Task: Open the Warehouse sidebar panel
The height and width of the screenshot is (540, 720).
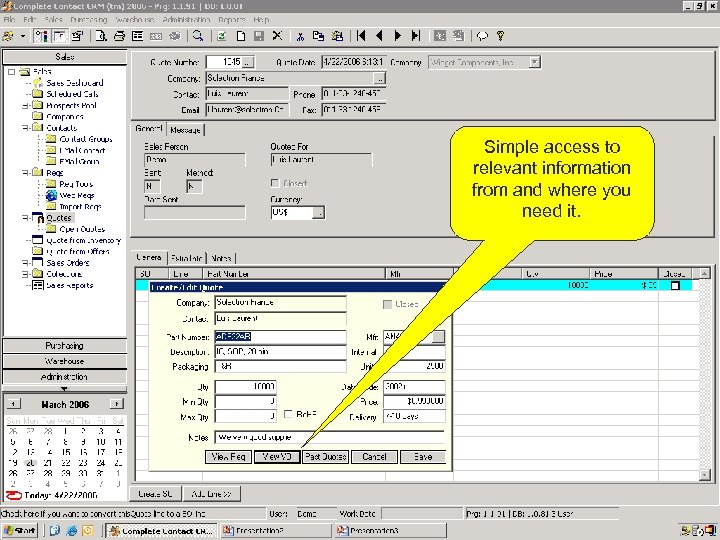Action: click(x=65, y=361)
